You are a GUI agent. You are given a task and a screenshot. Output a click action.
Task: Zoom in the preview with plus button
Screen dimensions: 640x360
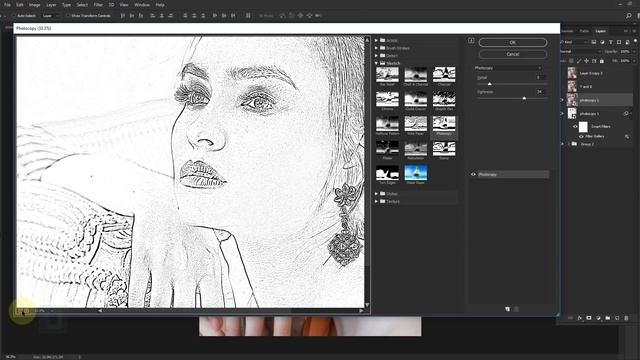point(27,311)
